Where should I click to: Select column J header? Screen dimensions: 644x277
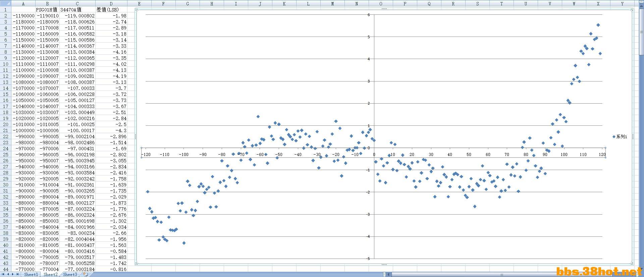point(260,3)
